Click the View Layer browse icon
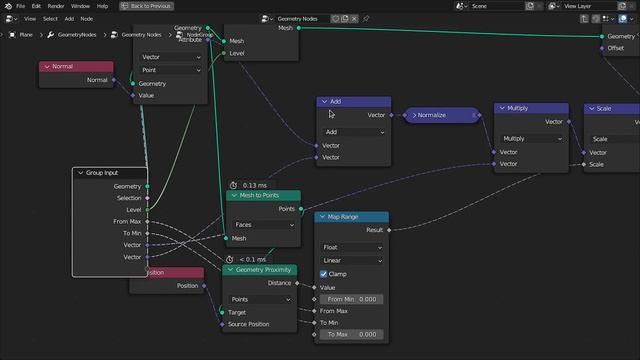Screen dimensions: 640x360 tap(554, 6)
